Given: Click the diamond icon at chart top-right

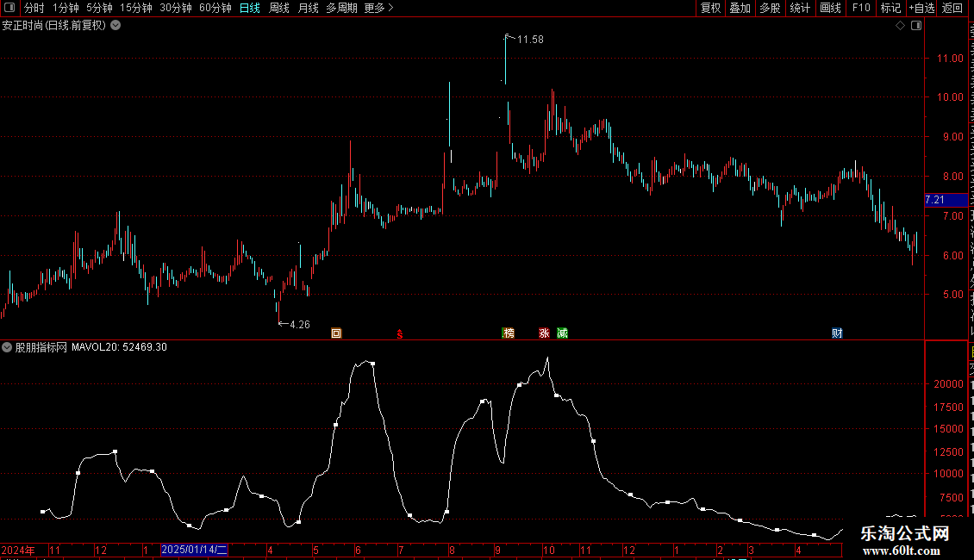Looking at the screenshot, I should 900,26.
